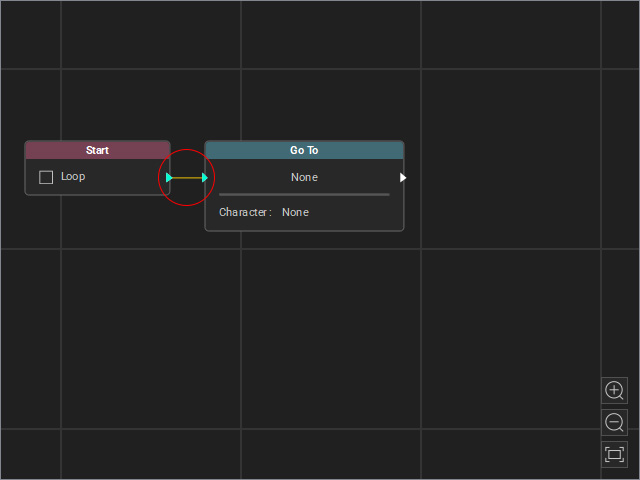Click the fit-to-view frame icon
640x480 pixels.
click(x=614, y=454)
